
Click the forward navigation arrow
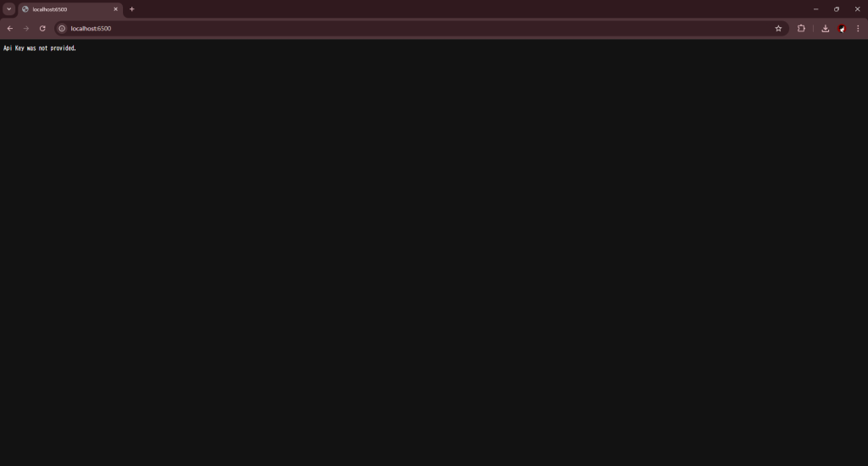(x=26, y=28)
